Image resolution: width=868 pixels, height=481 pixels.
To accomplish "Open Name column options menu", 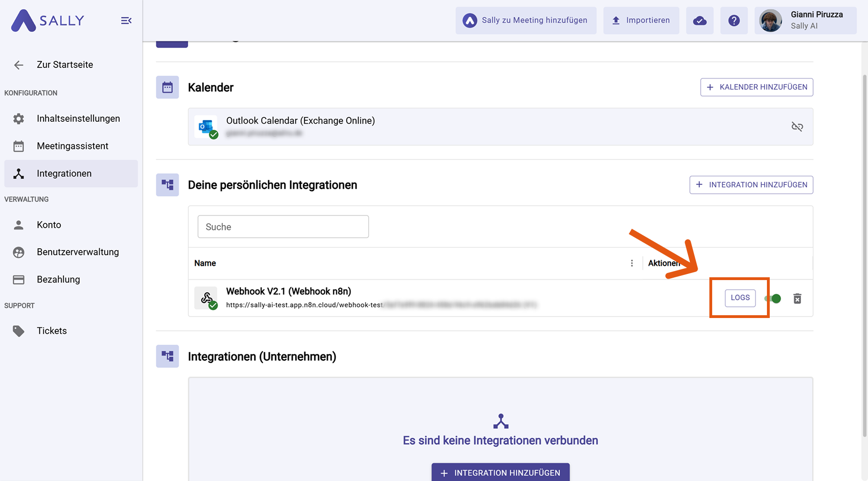I will click(632, 263).
